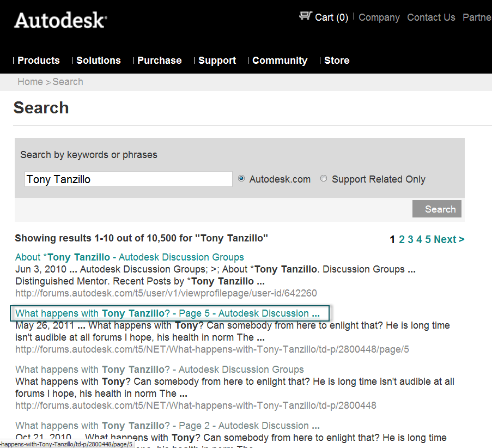The image size is (492, 448).
Task: Go to Home breadcrumb
Action: coord(30,82)
